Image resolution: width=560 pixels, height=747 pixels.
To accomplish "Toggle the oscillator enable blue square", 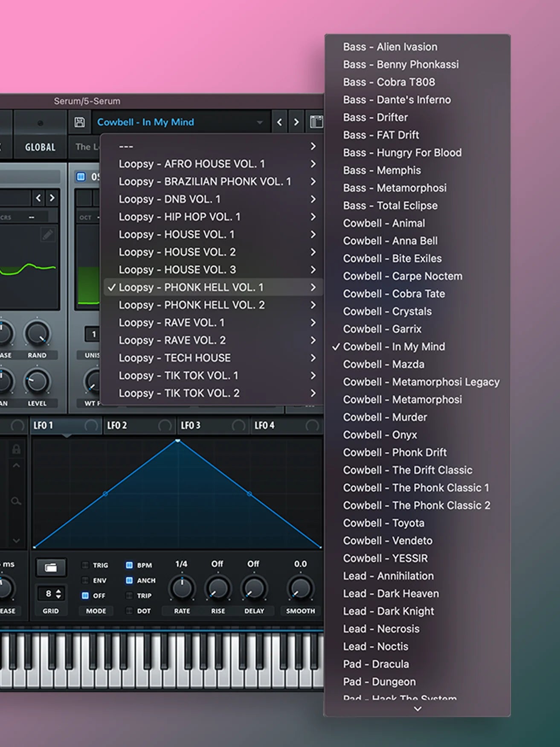I will (x=81, y=177).
